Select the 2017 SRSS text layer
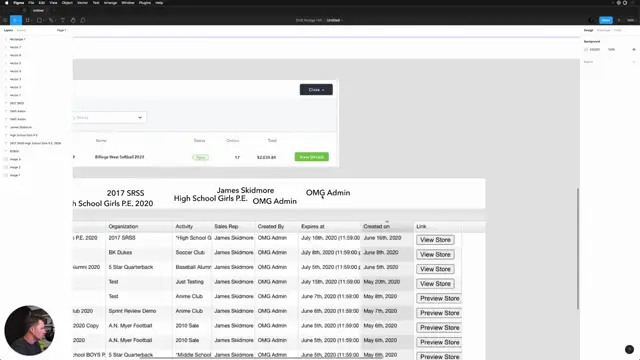 [x=17, y=103]
